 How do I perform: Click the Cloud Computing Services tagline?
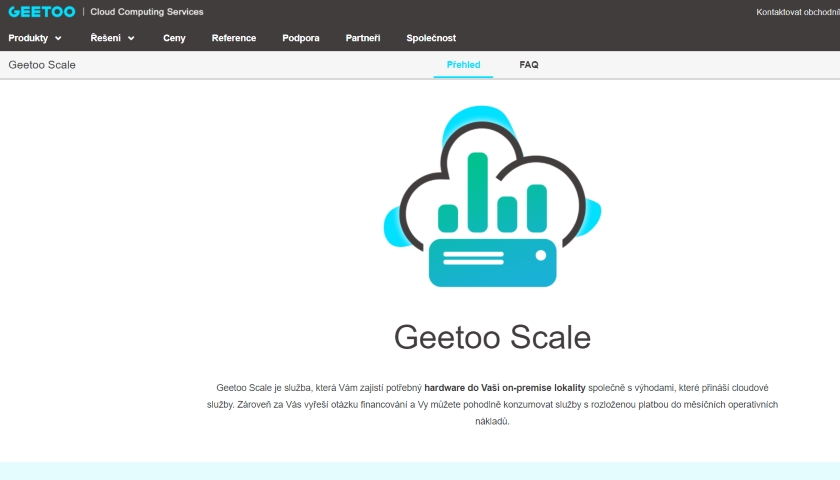click(x=147, y=12)
